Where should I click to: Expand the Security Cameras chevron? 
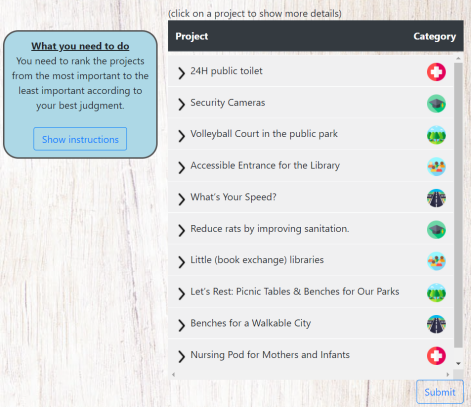(x=181, y=104)
